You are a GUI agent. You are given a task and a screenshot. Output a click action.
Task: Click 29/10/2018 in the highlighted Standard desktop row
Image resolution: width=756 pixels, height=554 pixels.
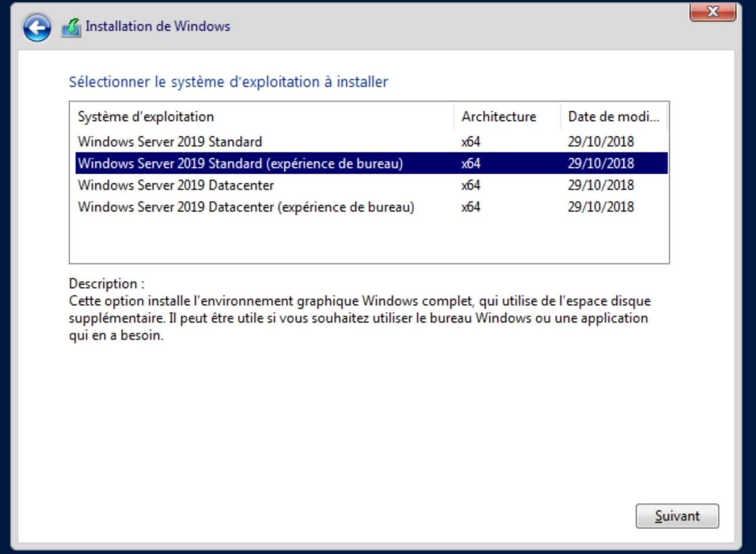(x=601, y=163)
